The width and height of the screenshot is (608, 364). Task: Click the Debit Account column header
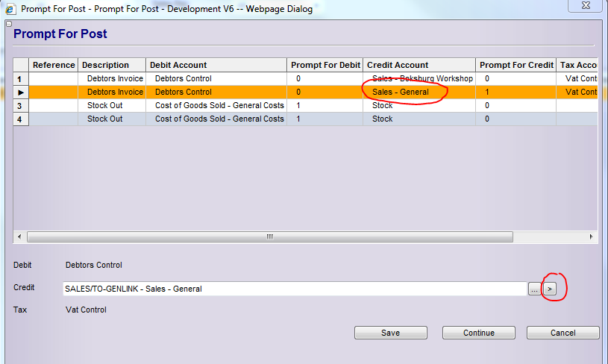coord(216,65)
